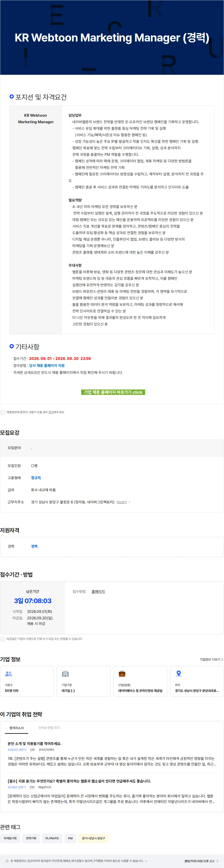Image resolution: width=224 pixels, height=868 pixels.
Task: Click the people icon in 사원수 card
Action: click(x=9, y=674)
